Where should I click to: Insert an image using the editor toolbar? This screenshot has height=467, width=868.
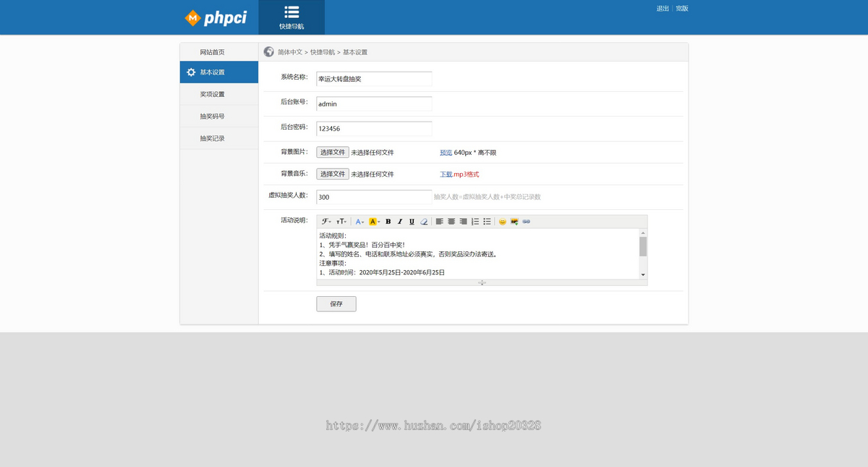click(514, 221)
